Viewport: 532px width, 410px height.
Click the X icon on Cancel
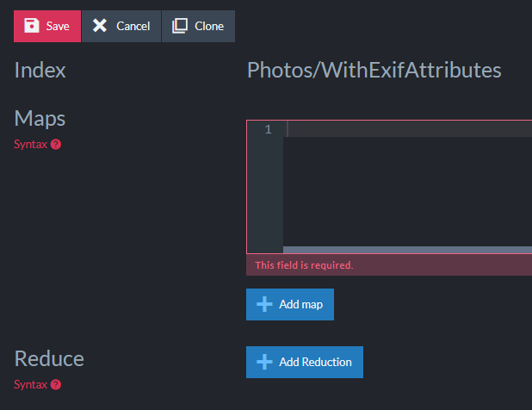coord(101,26)
